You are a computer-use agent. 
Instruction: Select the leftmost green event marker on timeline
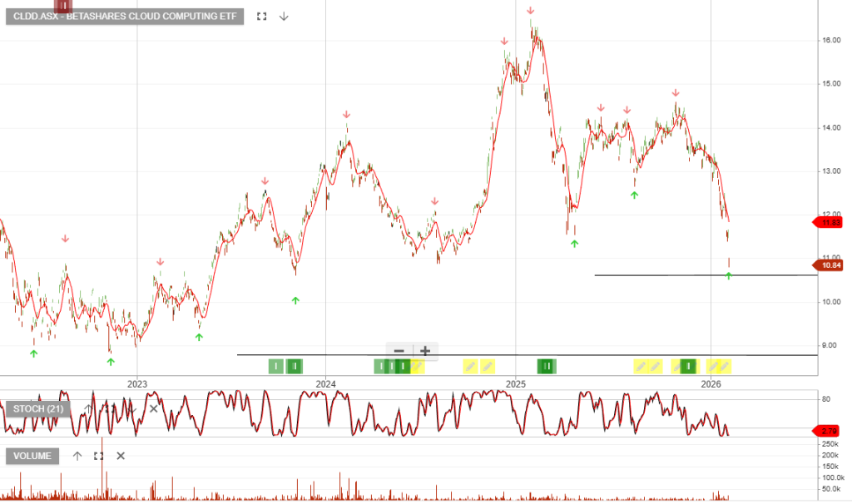[x=276, y=366]
